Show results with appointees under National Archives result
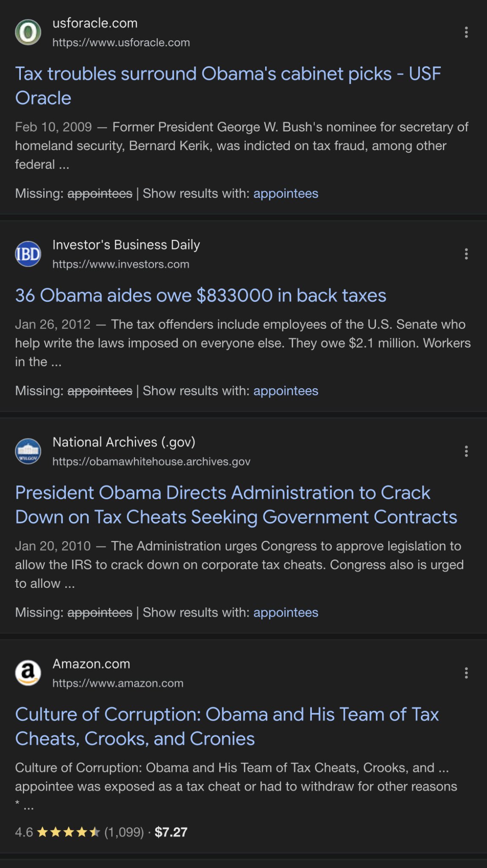The width and height of the screenshot is (487, 868). tap(286, 612)
